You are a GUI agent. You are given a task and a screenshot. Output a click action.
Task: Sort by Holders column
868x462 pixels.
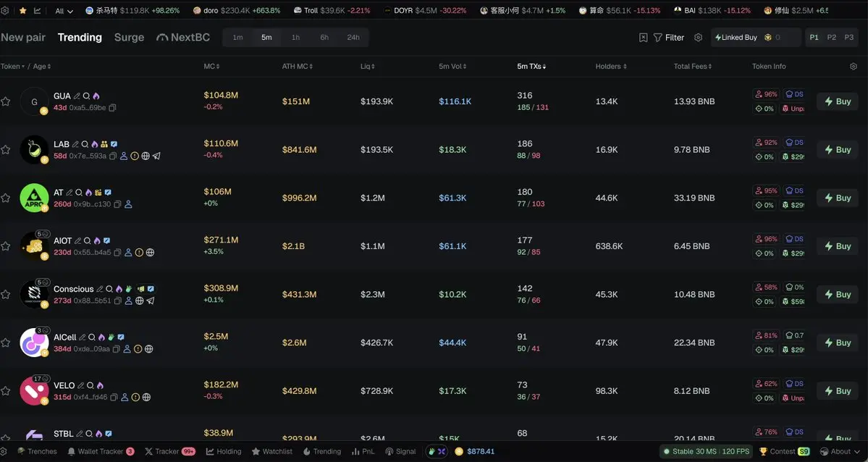(x=611, y=66)
